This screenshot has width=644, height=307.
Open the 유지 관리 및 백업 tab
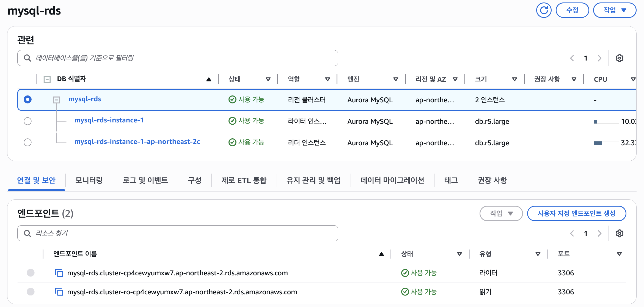313,180
